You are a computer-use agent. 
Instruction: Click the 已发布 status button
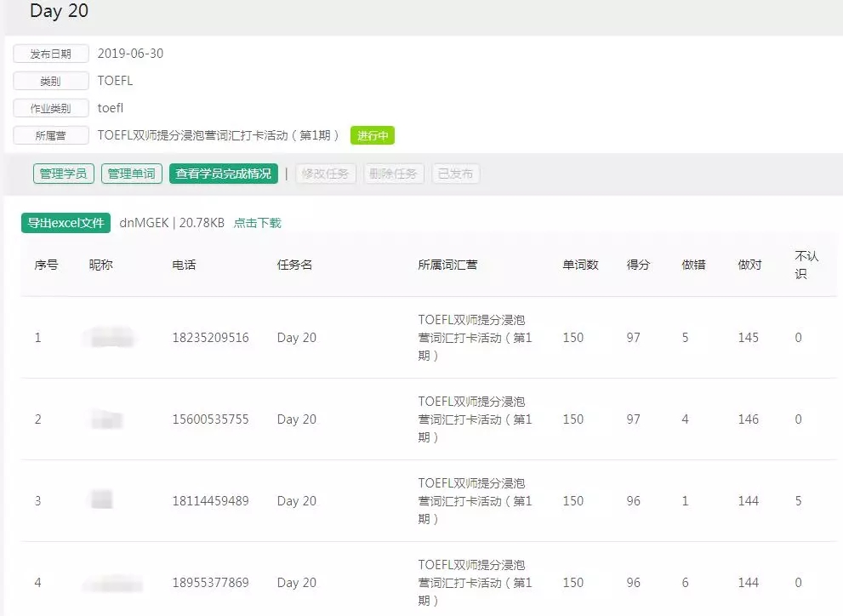(x=455, y=174)
